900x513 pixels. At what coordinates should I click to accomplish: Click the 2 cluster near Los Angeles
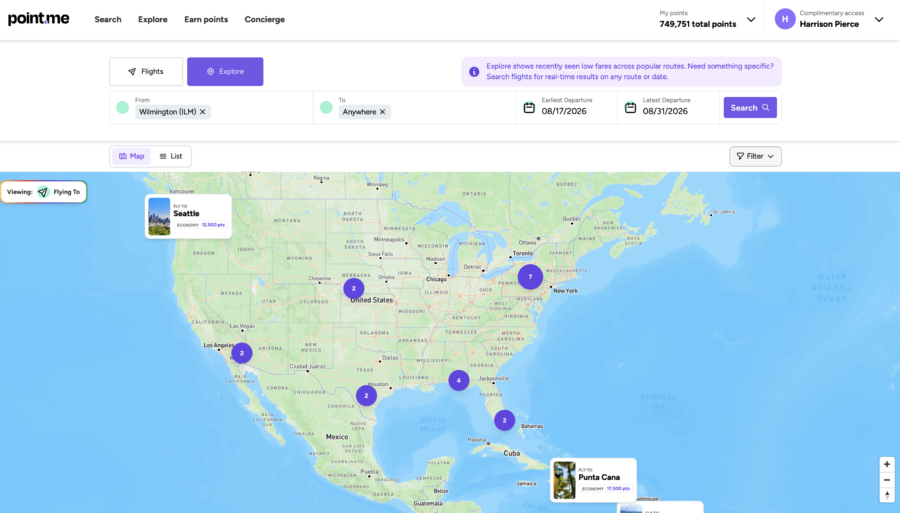point(242,353)
